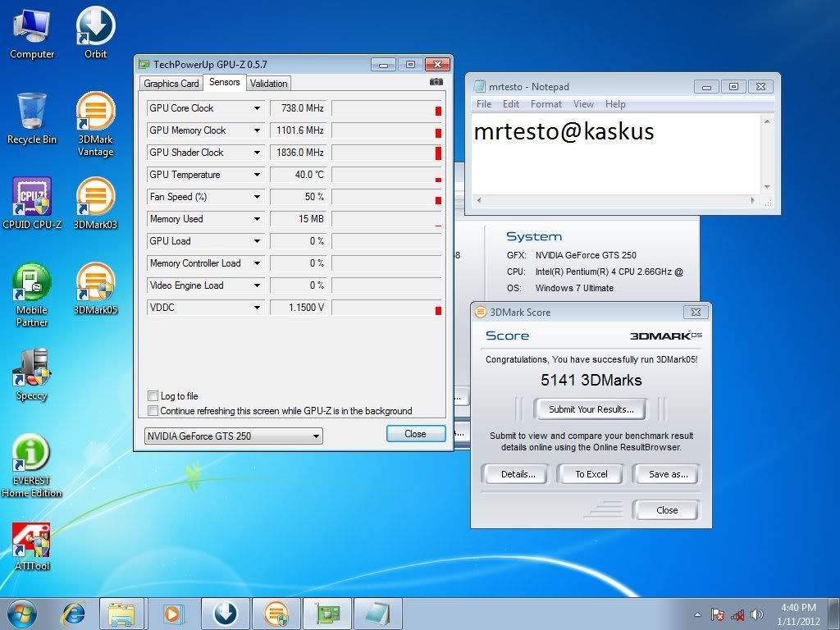The width and height of the screenshot is (840, 630).
Task: Select the Mobile Partner desktop shortcut
Action: [32, 294]
